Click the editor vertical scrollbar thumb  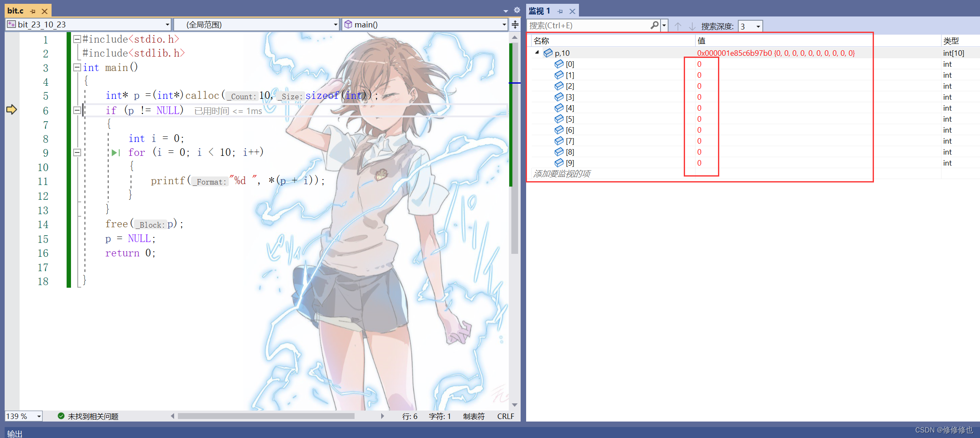point(515,148)
